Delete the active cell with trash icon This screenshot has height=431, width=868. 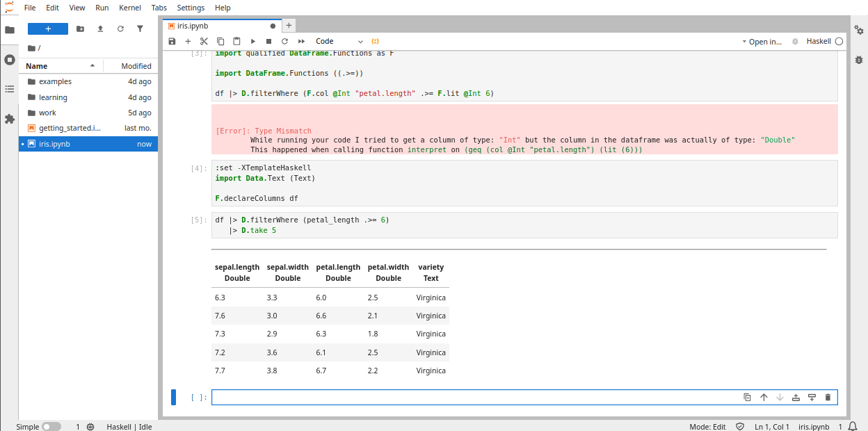[x=828, y=398]
